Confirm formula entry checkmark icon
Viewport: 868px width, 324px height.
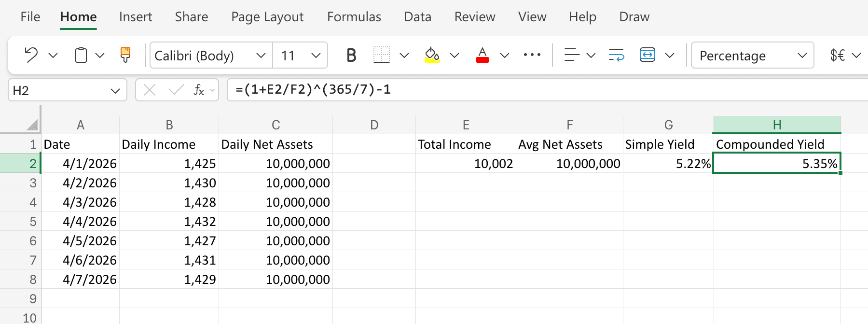[176, 90]
